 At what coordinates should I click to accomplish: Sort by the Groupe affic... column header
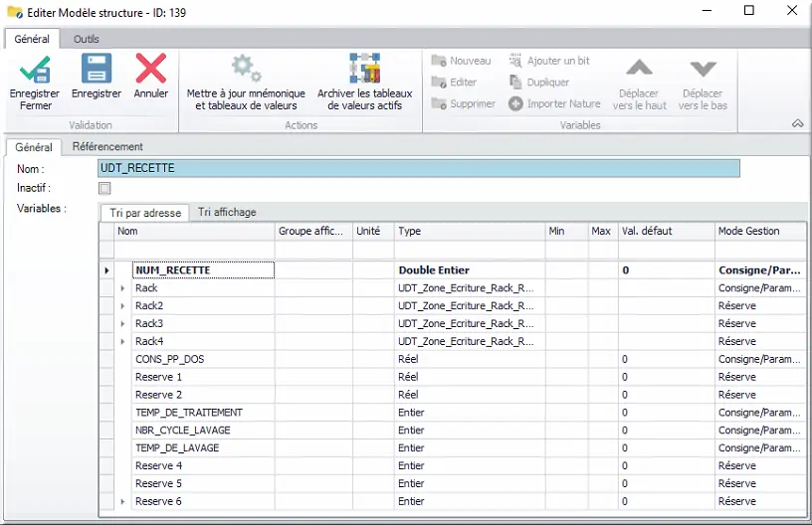pos(313,232)
